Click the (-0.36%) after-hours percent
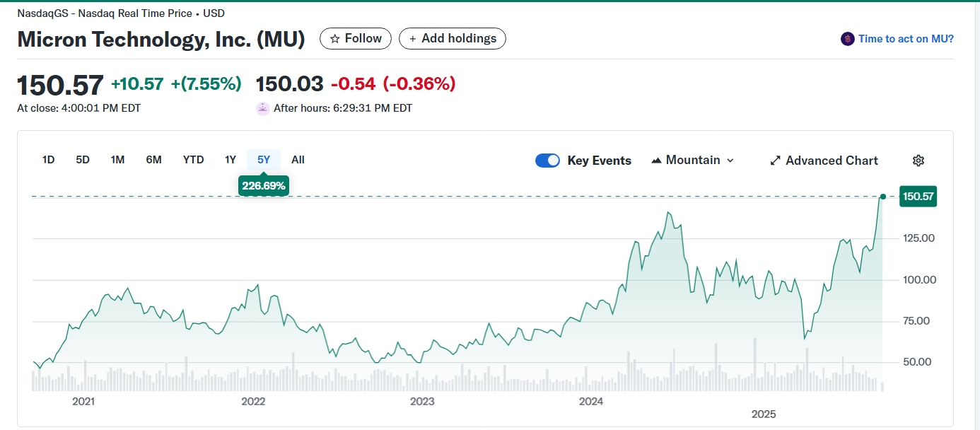 pyautogui.click(x=419, y=84)
